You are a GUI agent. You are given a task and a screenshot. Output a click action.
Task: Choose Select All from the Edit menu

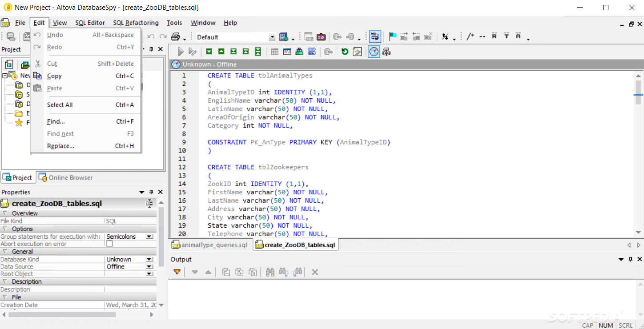(x=85, y=105)
